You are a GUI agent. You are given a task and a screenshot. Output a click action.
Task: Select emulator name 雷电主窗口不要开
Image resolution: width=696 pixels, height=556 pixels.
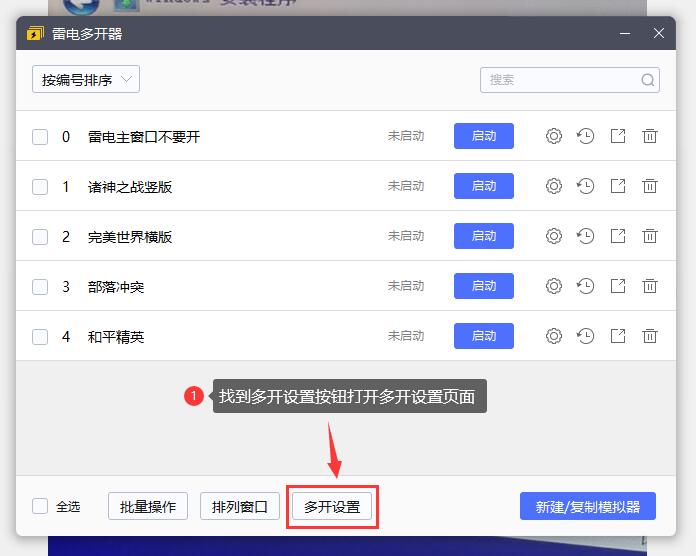tap(144, 137)
